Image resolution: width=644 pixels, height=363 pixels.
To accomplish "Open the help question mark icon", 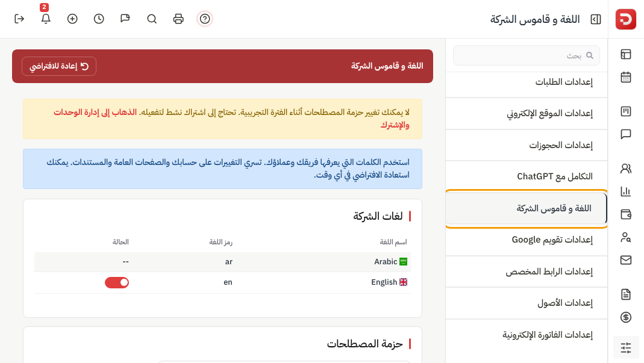I will click(205, 19).
